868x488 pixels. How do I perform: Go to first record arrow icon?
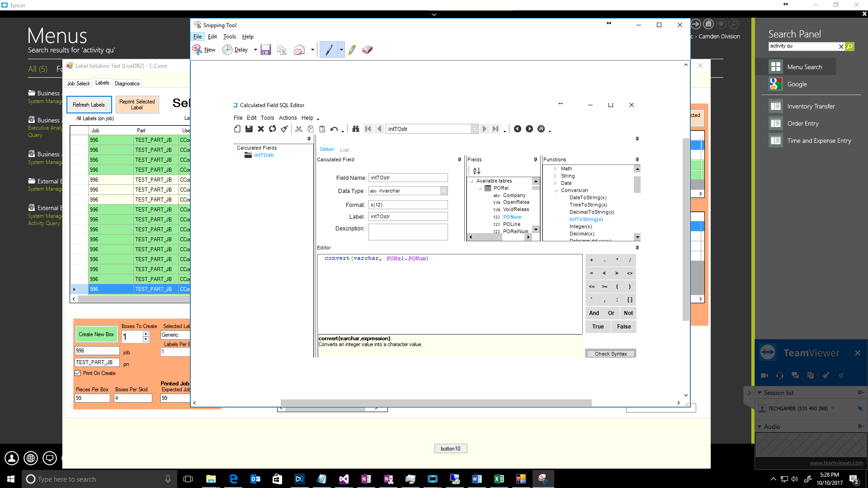[368, 129]
